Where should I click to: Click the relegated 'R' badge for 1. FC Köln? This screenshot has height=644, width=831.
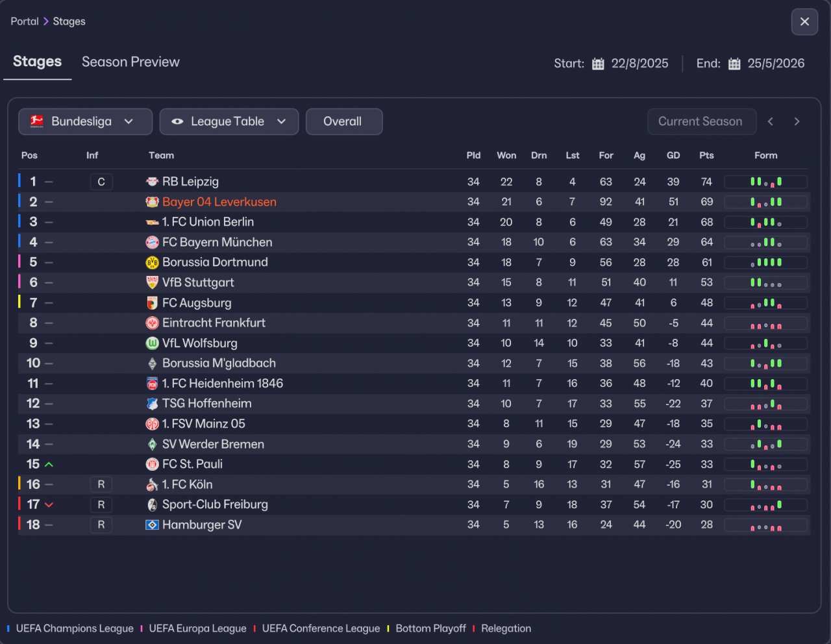101,484
